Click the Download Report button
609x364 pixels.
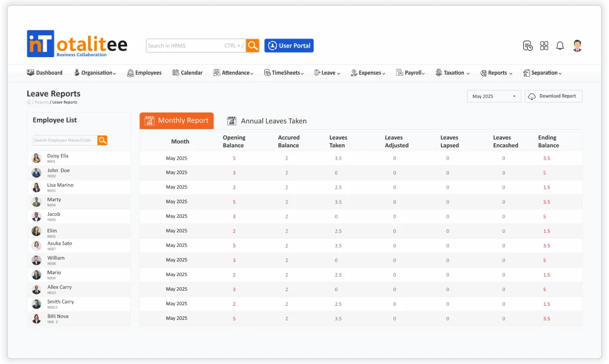click(x=553, y=96)
